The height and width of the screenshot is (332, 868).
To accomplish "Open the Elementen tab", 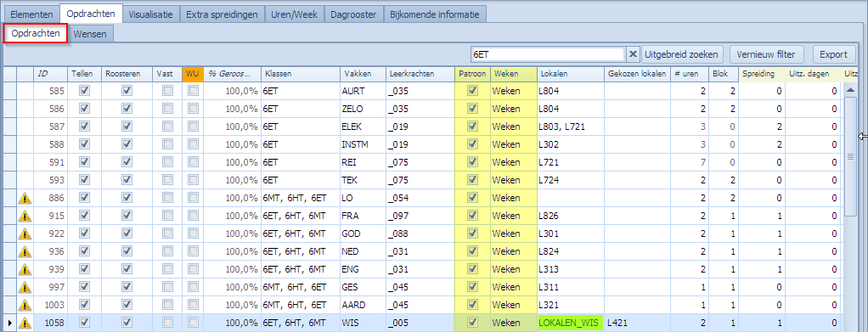I will coord(32,14).
